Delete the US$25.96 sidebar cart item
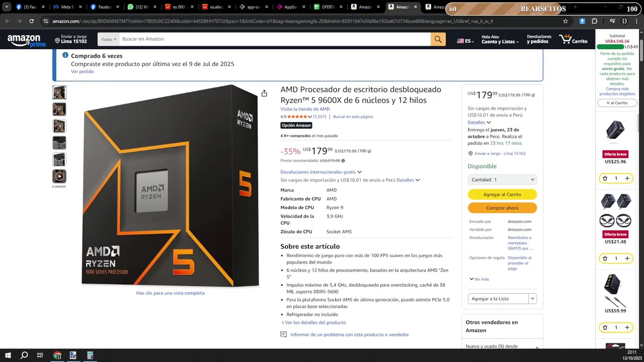Viewport: 644px width, 362px height. click(605, 178)
